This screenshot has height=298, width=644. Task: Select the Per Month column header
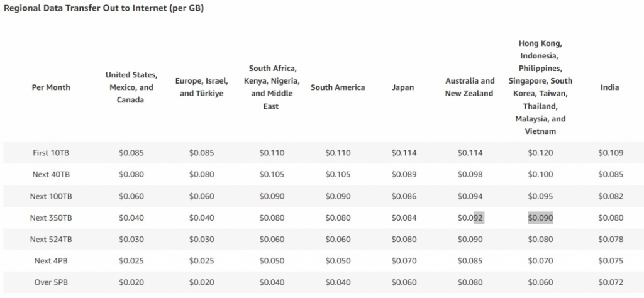click(51, 87)
